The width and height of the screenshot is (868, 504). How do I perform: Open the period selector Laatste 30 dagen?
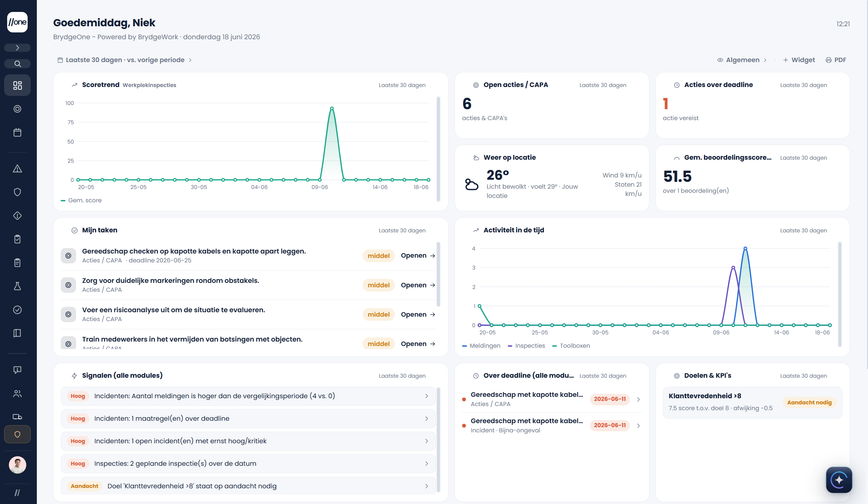[124, 60]
